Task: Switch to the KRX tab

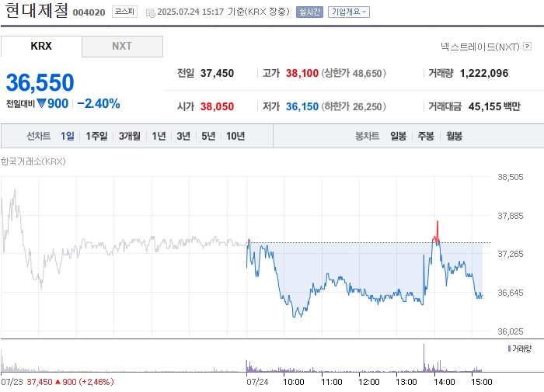Action: click(x=41, y=46)
